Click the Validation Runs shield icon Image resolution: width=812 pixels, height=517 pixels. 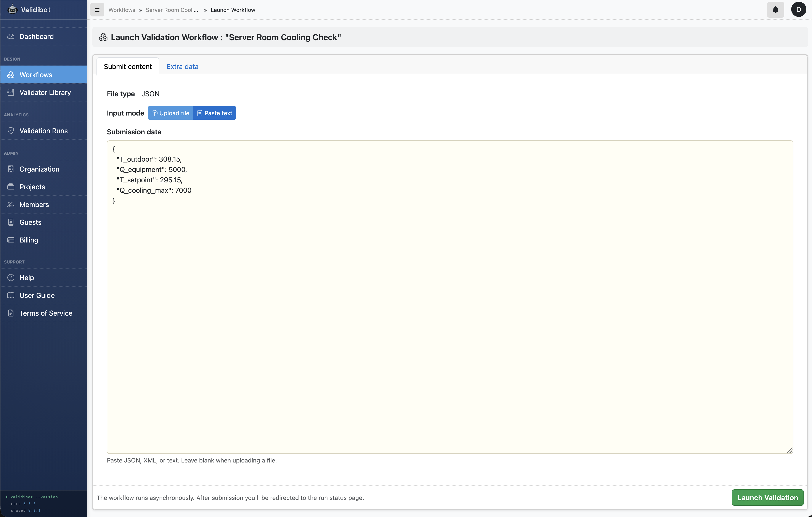[x=10, y=131]
